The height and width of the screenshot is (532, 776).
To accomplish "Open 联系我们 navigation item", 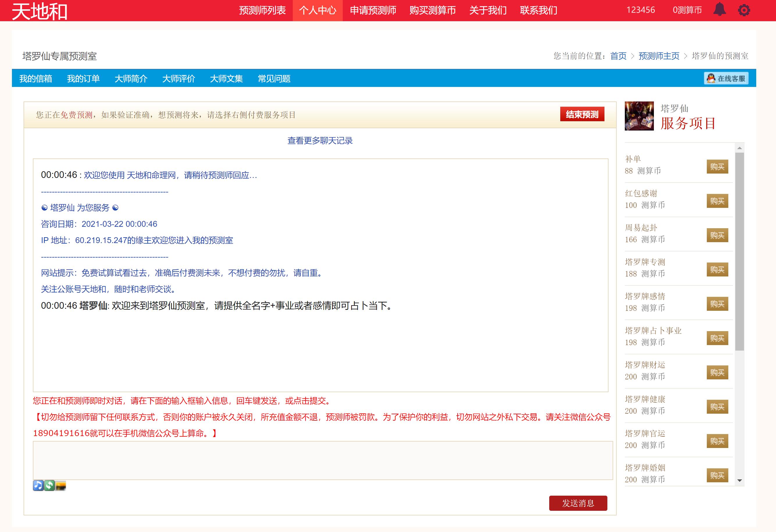I will click(538, 10).
